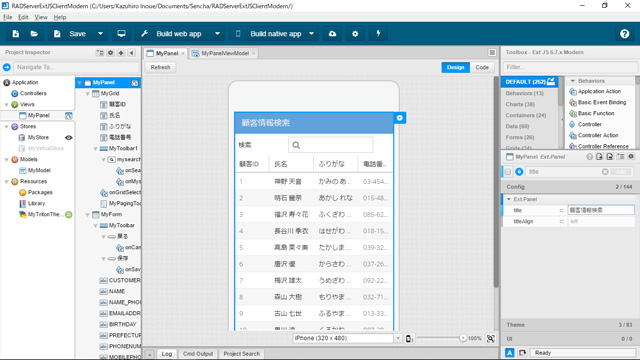Collapse Ext.Panel config group
640x360 pixels.
point(509,199)
